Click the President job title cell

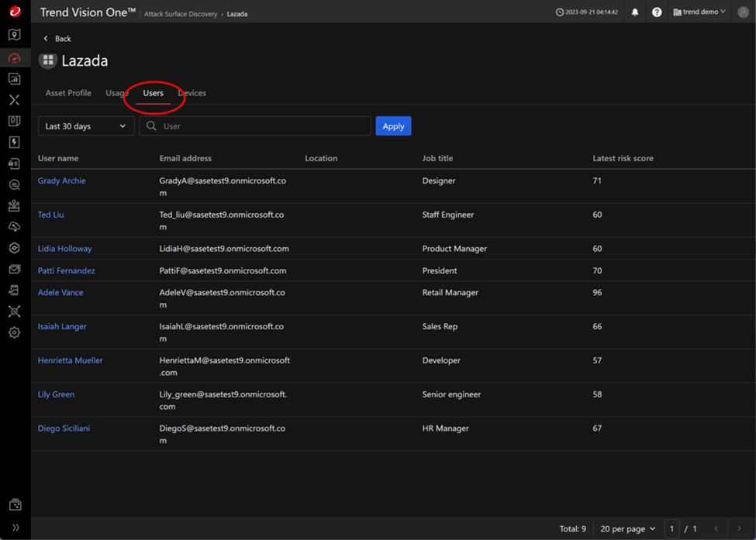click(x=440, y=270)
